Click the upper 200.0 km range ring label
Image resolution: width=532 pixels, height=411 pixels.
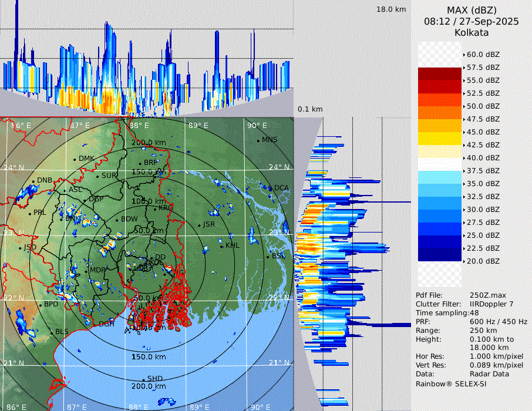(x=149, y=143)
